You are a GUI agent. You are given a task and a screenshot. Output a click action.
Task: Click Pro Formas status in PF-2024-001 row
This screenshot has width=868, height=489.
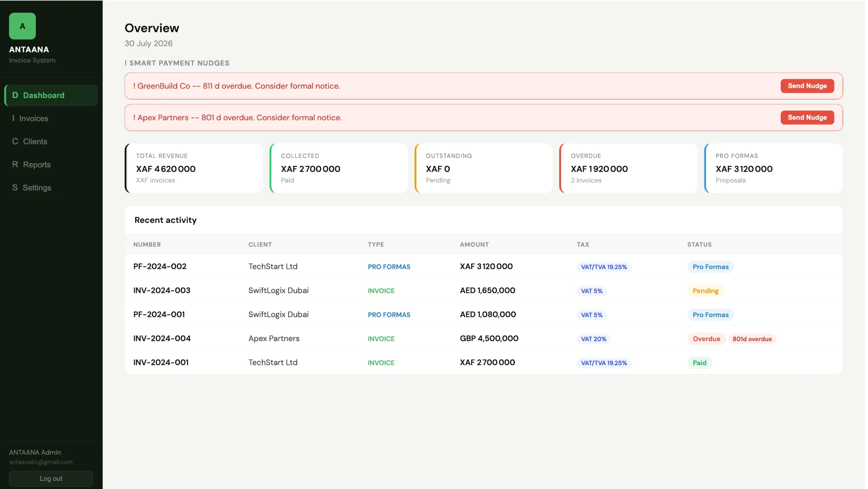[x=711, y=315]
